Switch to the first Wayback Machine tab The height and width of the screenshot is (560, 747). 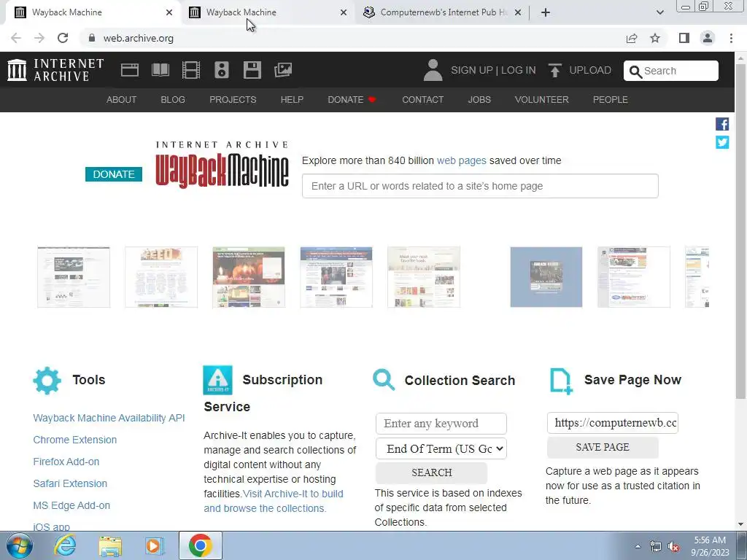pos(93,12)
